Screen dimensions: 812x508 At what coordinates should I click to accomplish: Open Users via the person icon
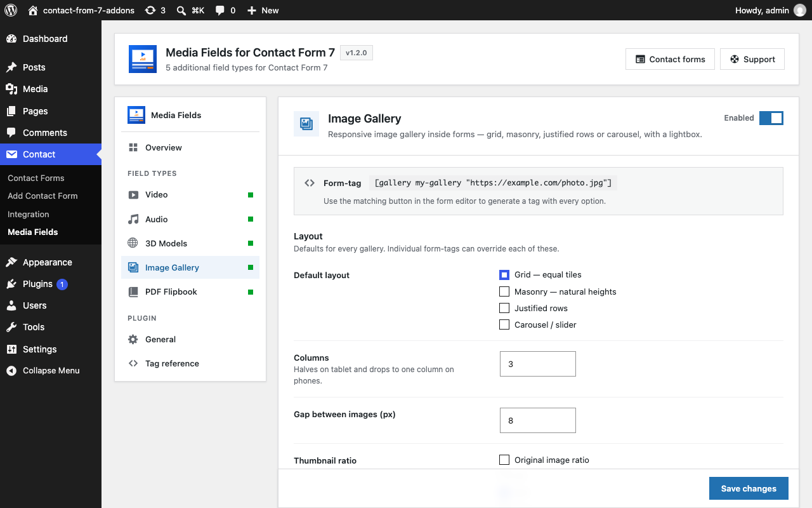(x=11, y=305)
